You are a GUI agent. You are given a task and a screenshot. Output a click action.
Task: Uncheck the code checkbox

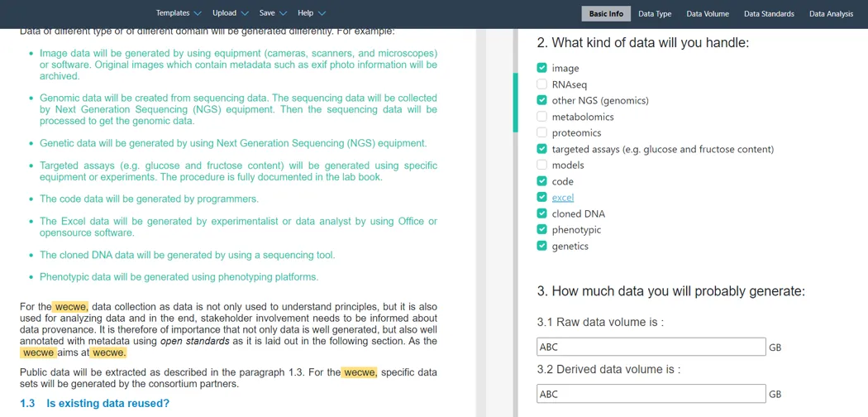[x=541, y=181]
